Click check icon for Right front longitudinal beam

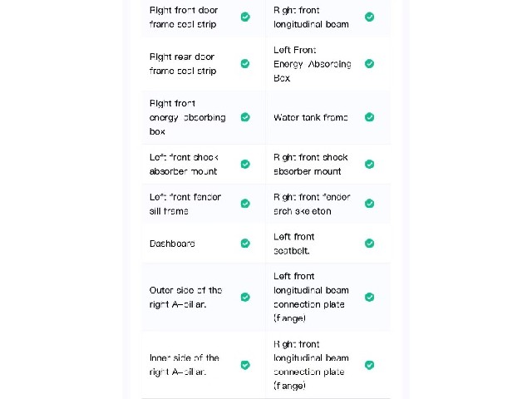(369, 17)
